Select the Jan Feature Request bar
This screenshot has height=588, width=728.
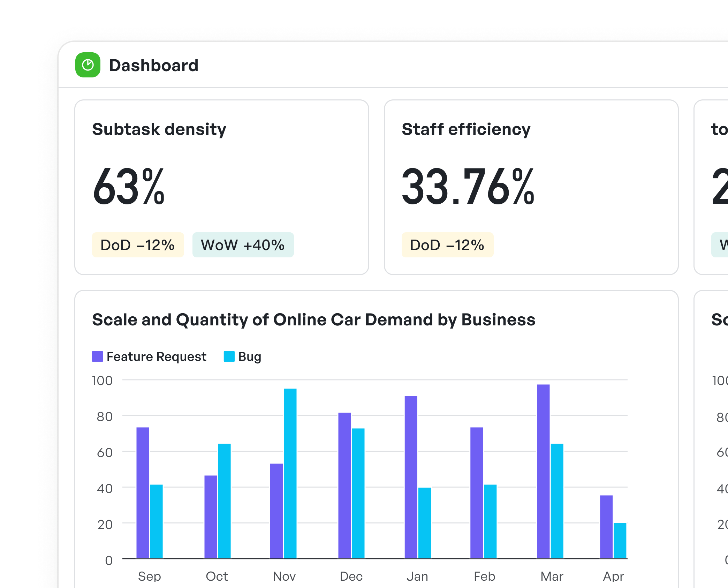point(411,477)
